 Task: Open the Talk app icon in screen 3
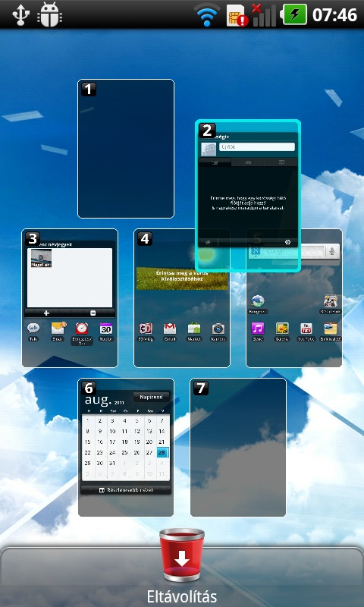[33, 329]
